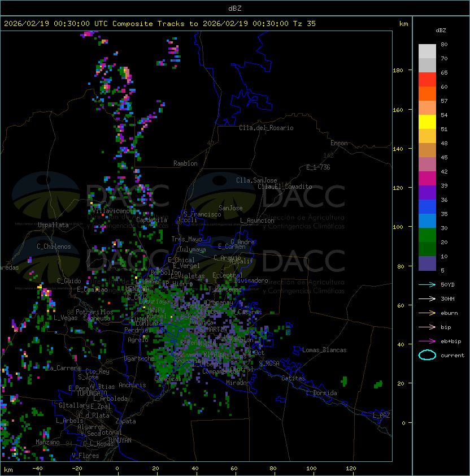This screenshot has height=476, width=470.
Task: Click the timestamp '2026/02/19 00:30:00 UTC' header text
Action: [56, 24]
